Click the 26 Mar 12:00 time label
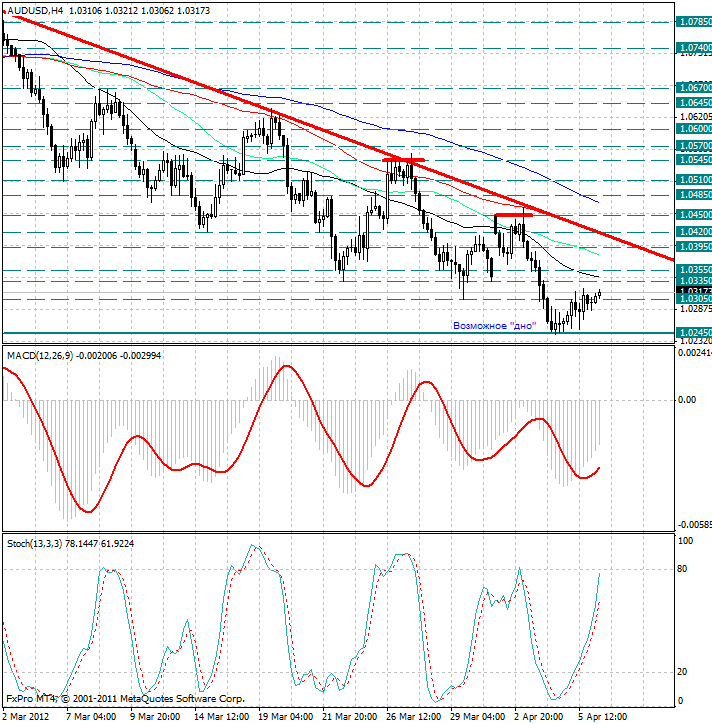 tap(414, 717)
